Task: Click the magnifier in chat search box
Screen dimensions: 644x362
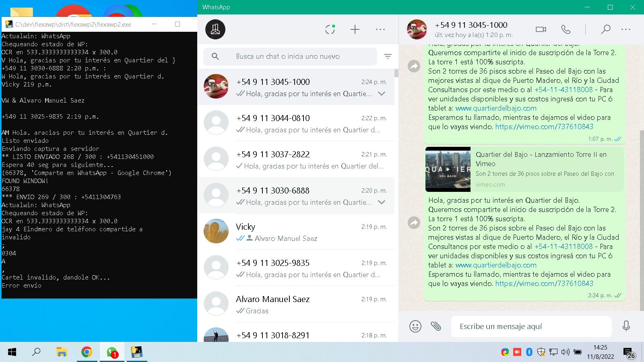Action: click(x=215, y=56)
